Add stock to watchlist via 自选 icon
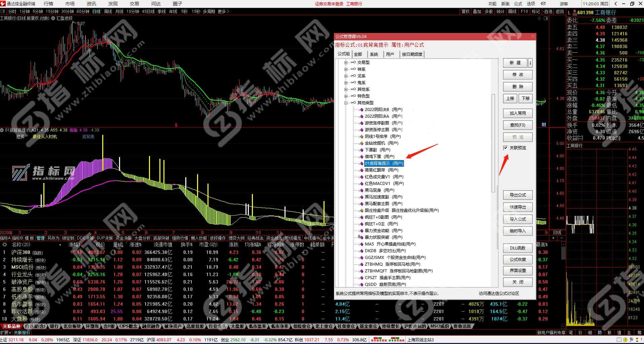The image size is (644, 344). pos(547,11)
